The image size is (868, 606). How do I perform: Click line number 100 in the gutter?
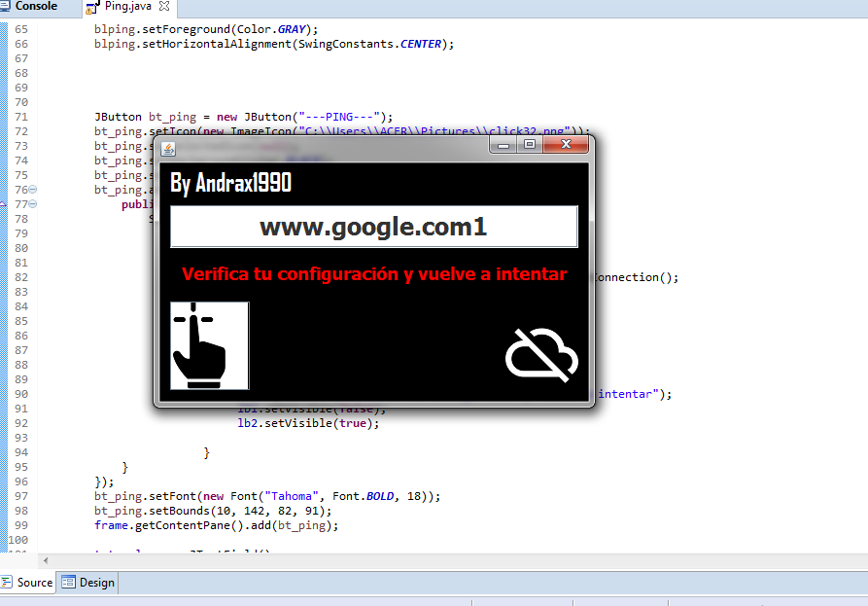(x=17, y=540)
